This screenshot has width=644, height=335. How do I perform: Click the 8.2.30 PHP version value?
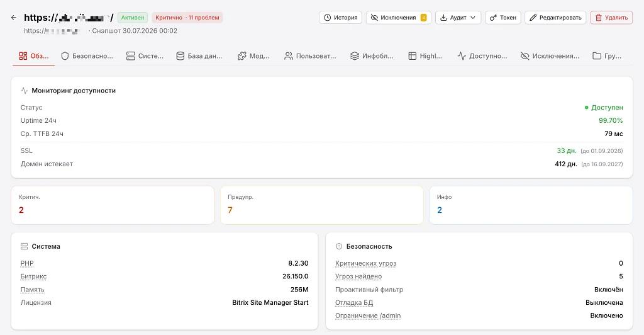298,263
